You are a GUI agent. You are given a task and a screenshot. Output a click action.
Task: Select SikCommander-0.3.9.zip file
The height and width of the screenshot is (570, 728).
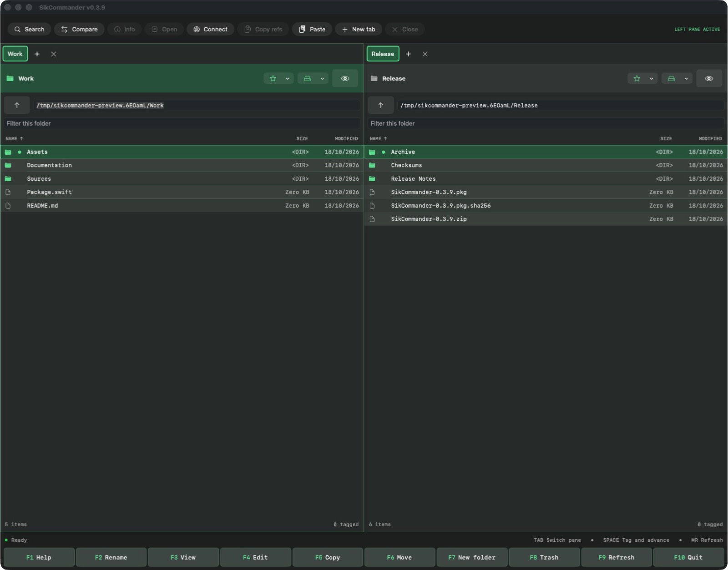pyautogui.click(x=546, y=219)
